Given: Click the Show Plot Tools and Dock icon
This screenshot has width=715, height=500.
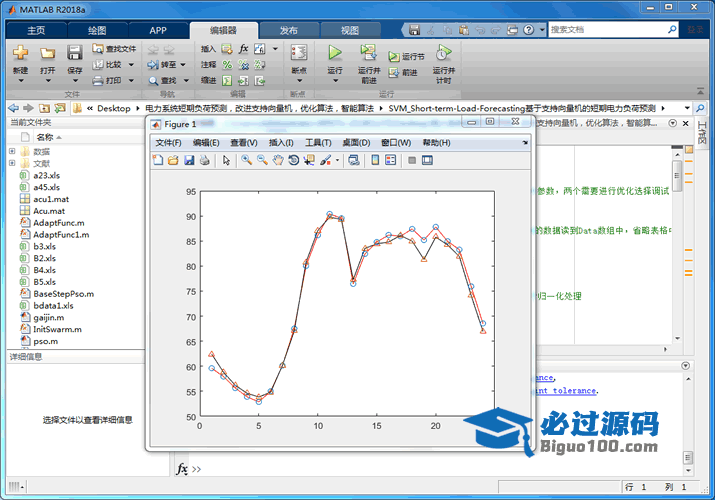Looking at the screenshot, I should tap(427, 160).
